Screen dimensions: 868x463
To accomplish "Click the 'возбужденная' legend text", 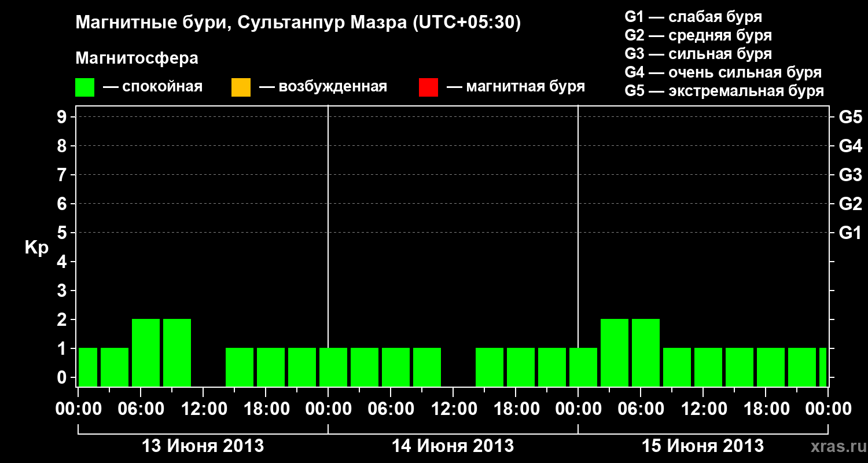I will click(x=333, y=87).
